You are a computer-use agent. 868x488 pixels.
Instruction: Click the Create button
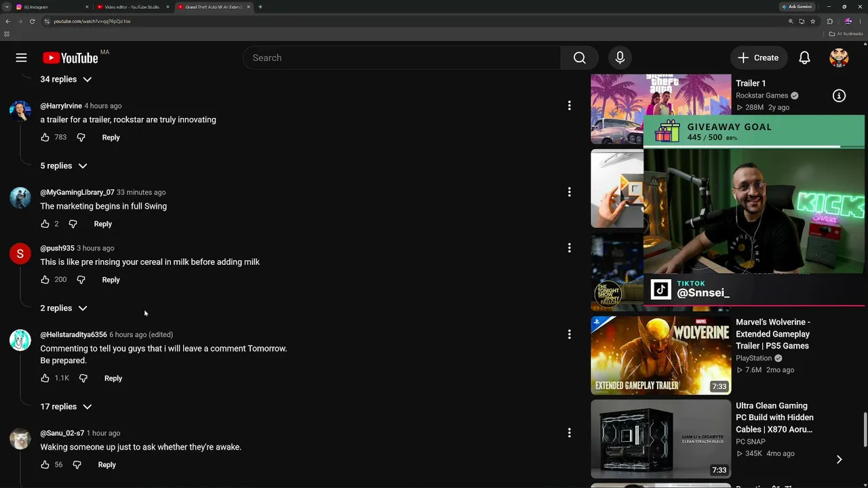pyautogui.click(x=759, y=58)
